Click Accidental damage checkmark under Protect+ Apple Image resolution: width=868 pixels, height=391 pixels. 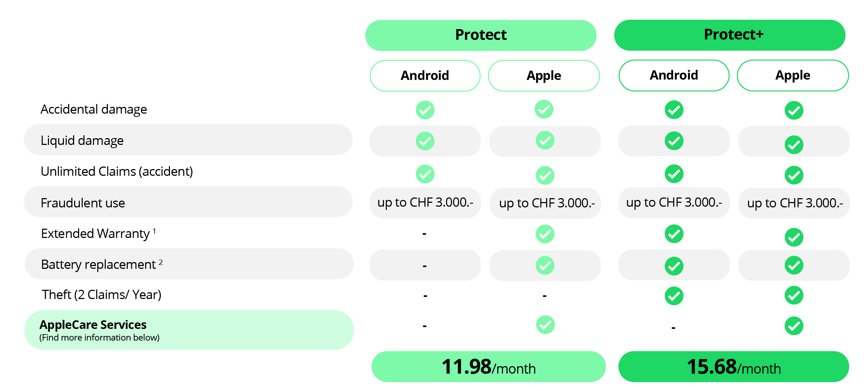[794, 110]
